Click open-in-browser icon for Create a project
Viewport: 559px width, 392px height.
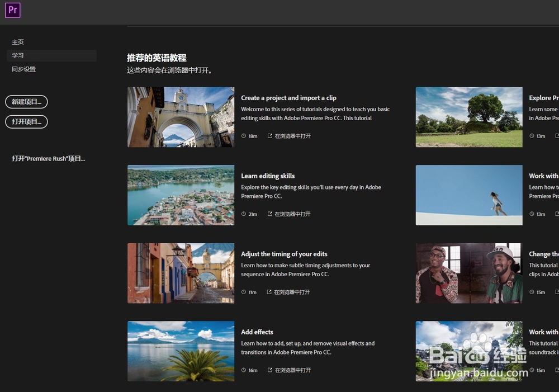pyautogui.click(x=270, y=136)
